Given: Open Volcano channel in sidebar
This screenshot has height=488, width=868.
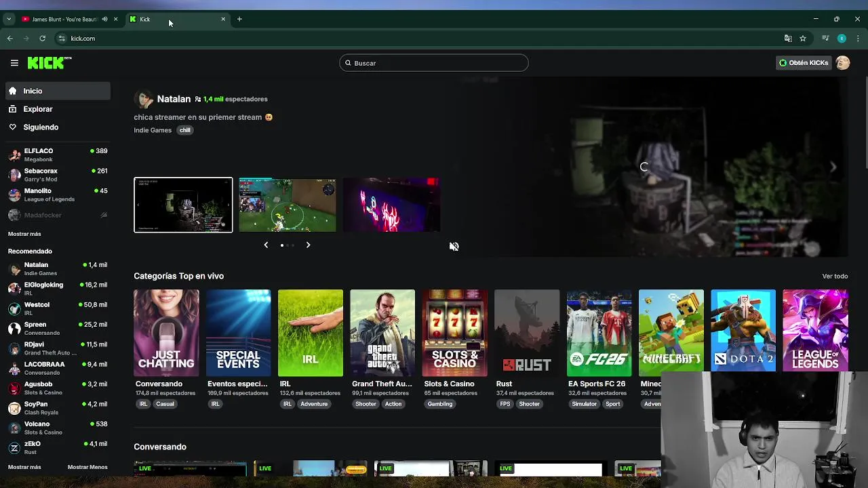Looking at the screenshot, I should (58, 428).
